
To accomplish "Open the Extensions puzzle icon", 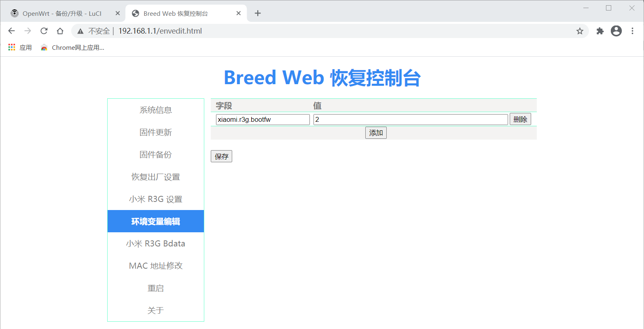I will tap(600, 31).
